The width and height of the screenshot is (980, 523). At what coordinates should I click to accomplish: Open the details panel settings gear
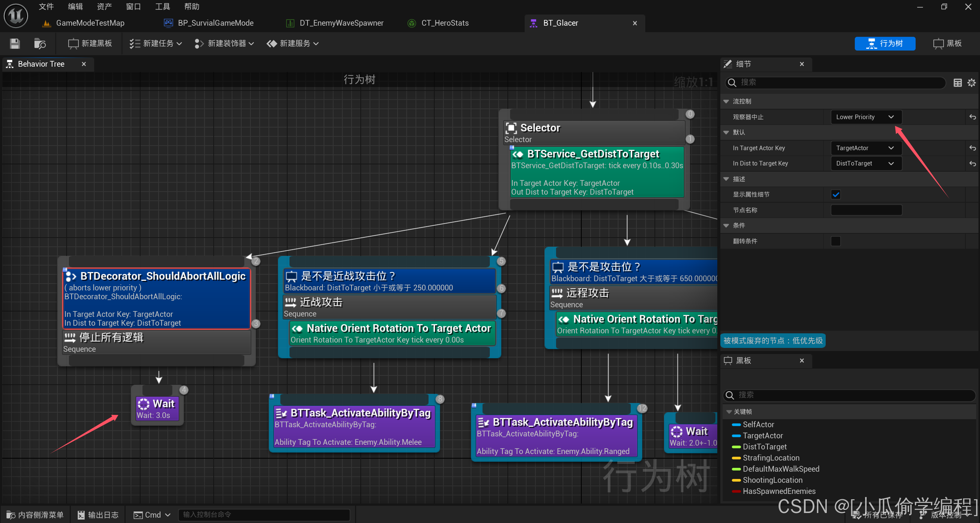[971, 83]
